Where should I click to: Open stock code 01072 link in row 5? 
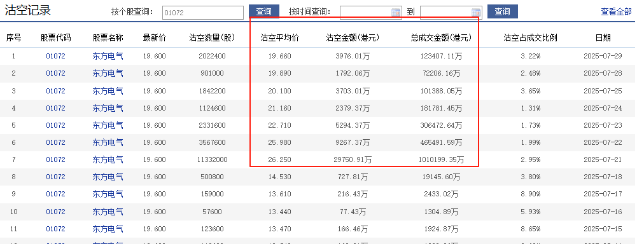pos(55,125)
